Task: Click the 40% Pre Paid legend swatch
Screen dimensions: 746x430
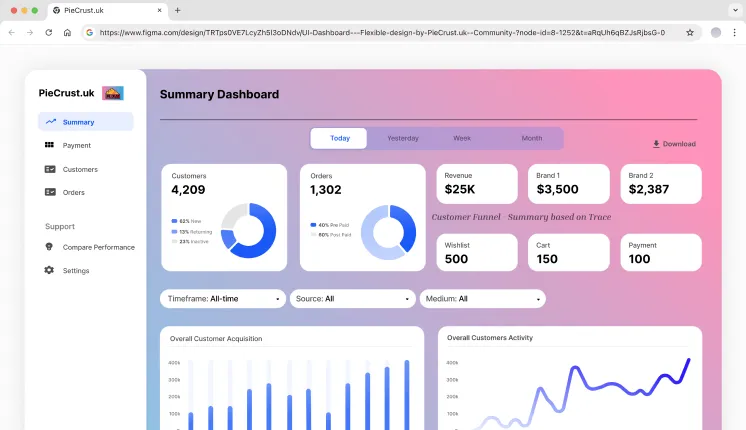Action: [x=313, y=225]
